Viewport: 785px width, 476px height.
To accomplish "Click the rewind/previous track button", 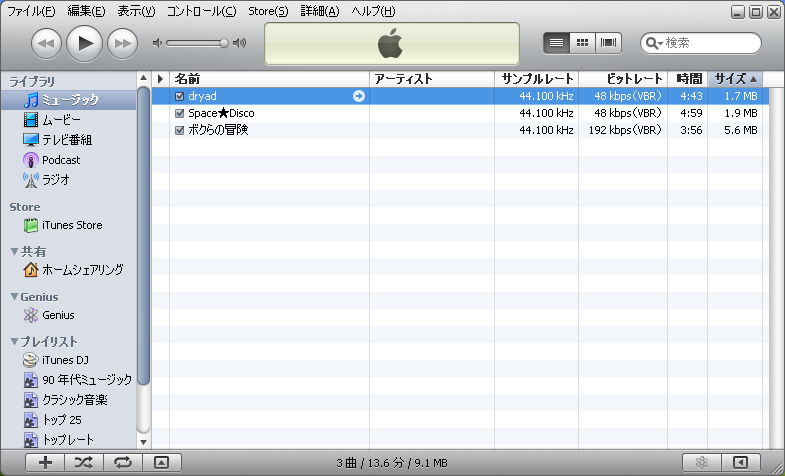I will (x=46, y=44).
